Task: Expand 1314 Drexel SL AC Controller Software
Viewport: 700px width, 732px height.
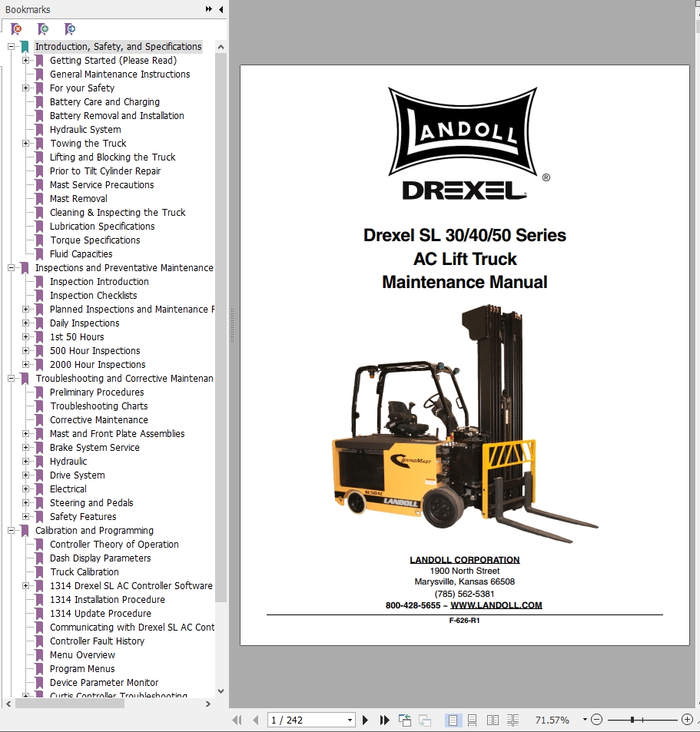Action: pos(25,585)
